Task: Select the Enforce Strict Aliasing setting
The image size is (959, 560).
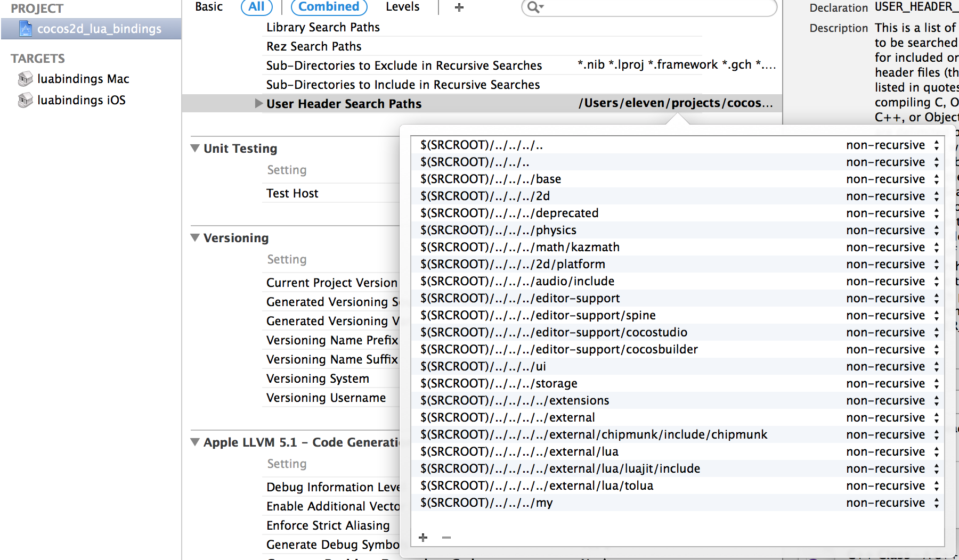Action: (x=328, y=525)
